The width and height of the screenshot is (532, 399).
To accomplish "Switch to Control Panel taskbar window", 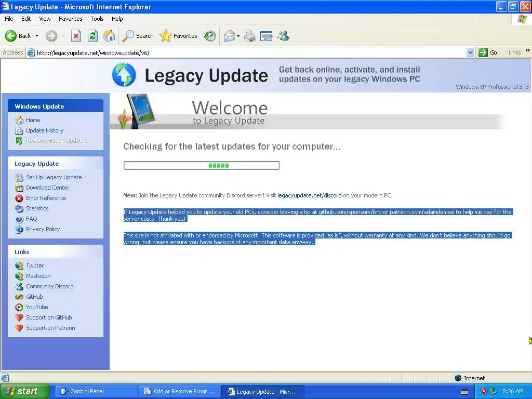I will [x=96, y=391].
